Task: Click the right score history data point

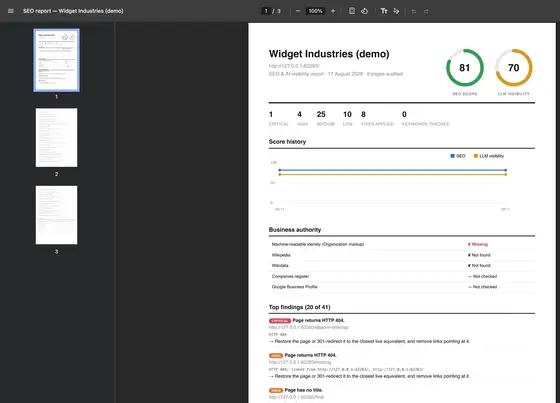Action: click(x=506, y=170)
